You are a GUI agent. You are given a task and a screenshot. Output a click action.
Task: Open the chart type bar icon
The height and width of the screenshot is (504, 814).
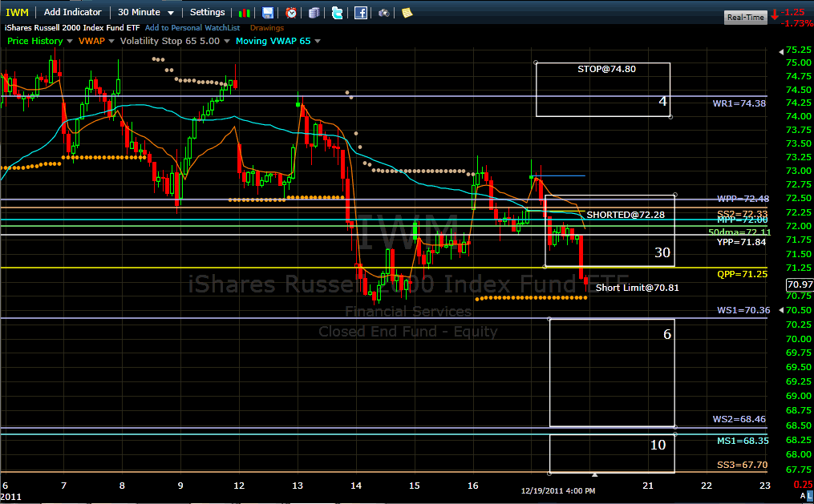(x=244, y=13)
